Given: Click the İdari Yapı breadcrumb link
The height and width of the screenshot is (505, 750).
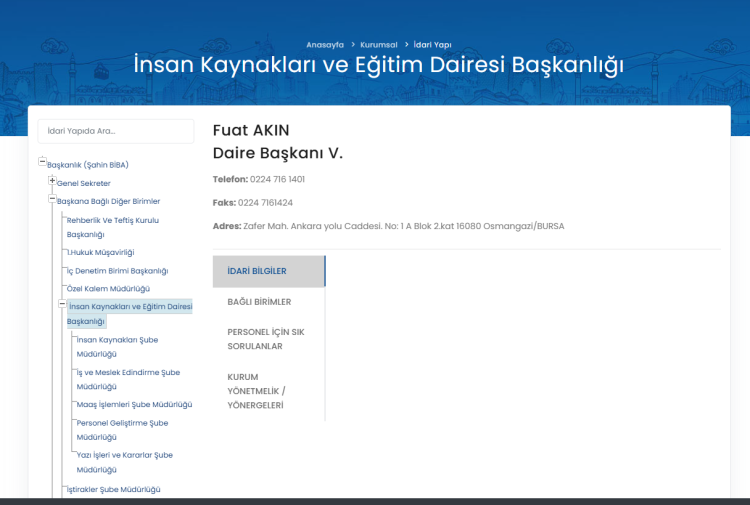Looking at the screenshot, I should [432, 45].
